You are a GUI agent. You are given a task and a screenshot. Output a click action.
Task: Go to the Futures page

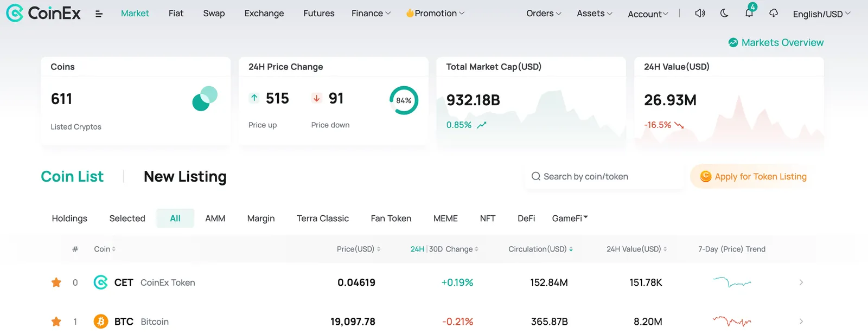tap(319, 13)
